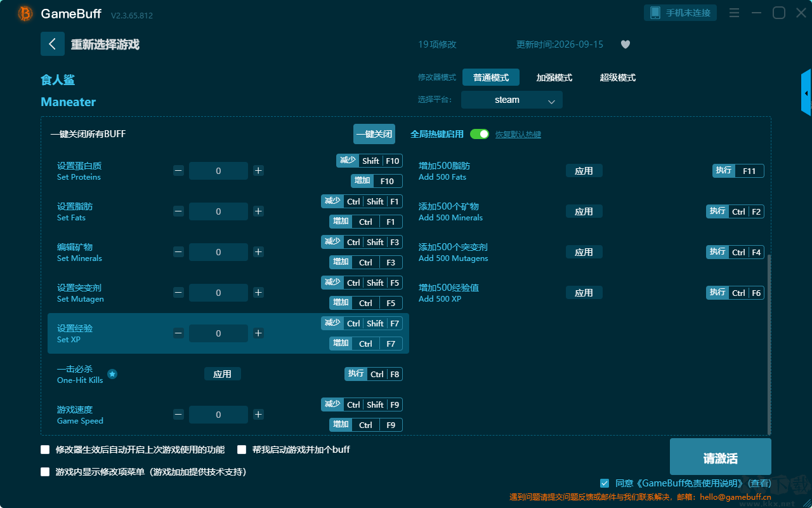Click the cheat list vertical scrollbar
The image size is (812, 508).
[769, 344]
